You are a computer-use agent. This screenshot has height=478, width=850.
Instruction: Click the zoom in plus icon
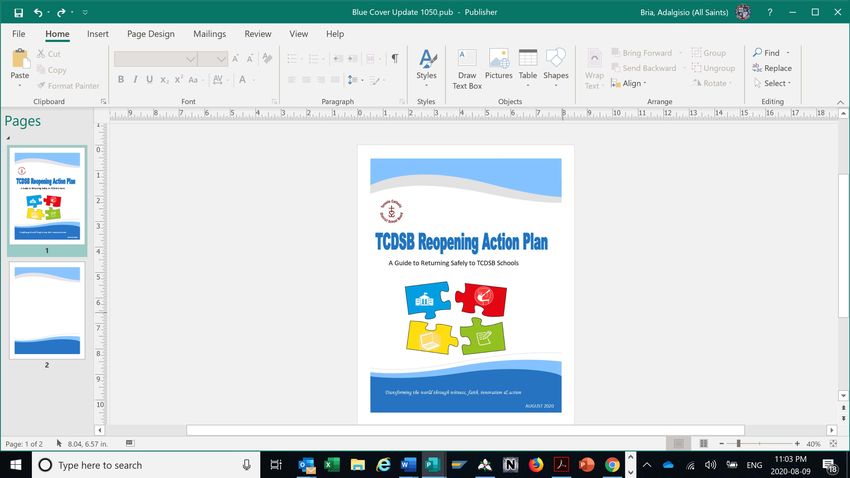797,443
